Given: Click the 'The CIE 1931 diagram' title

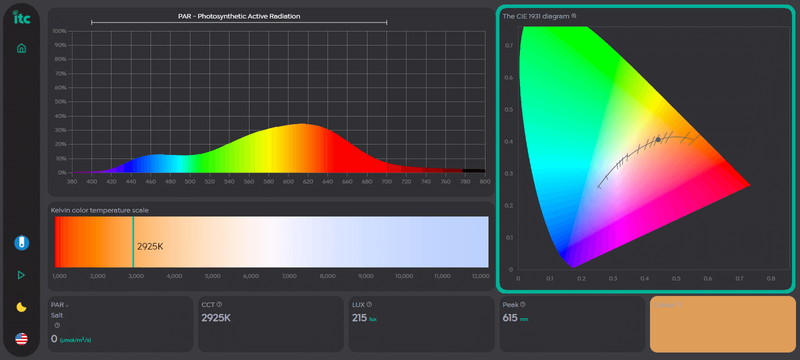Looking at the screenshot, I should [x=536, y=16].
